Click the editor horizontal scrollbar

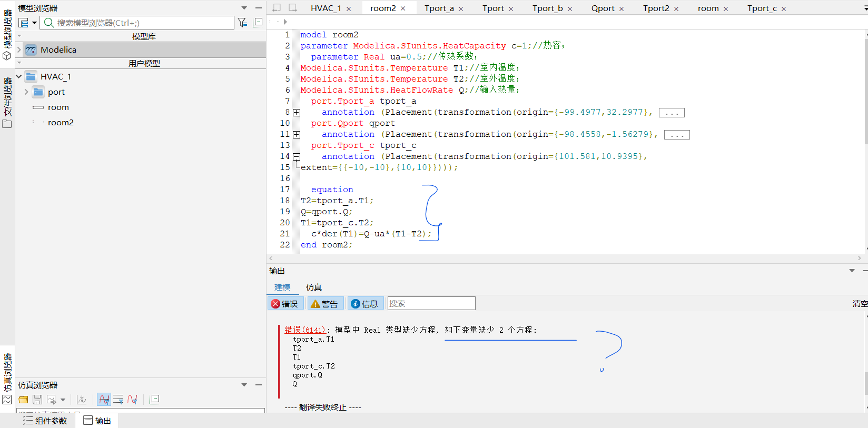tap(565, 258)
